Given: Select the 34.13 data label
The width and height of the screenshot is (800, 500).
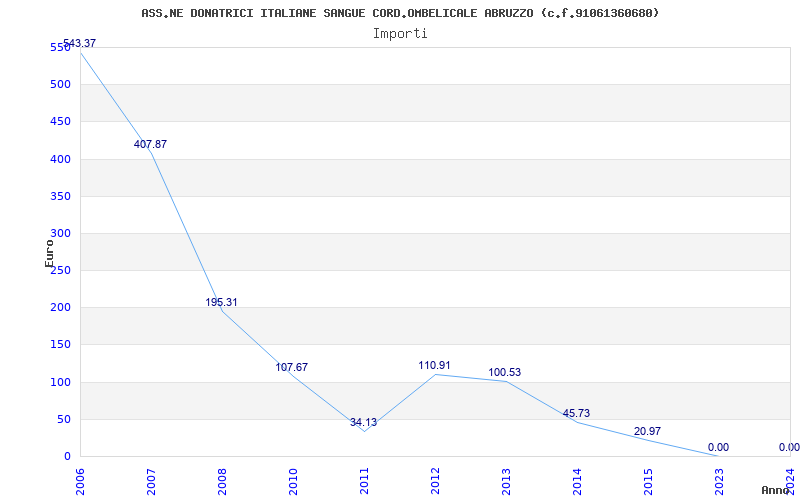Looking at the screenshot, I should click(x=363, y=422).
